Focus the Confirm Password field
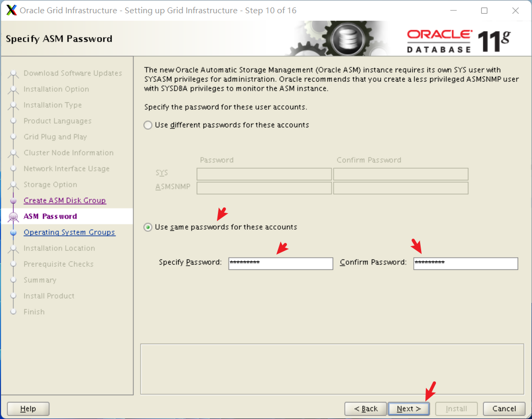This screenshot has height=419, width=532. [466, 263]
